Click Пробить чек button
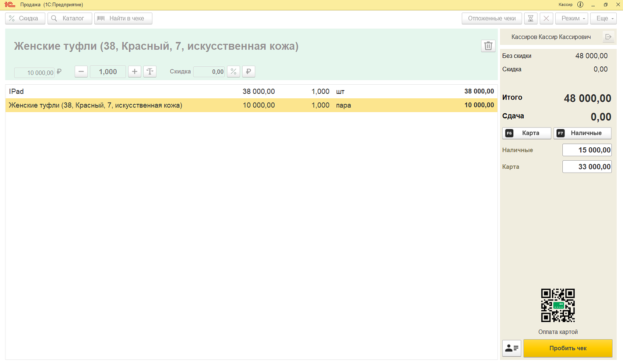Image resolution: width=623 pixels, height=364 pixels. click(x=568, y=348)
